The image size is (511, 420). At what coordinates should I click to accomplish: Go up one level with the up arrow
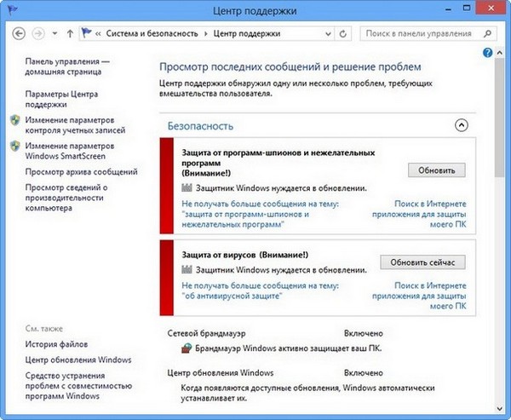(x=70, y=33)
